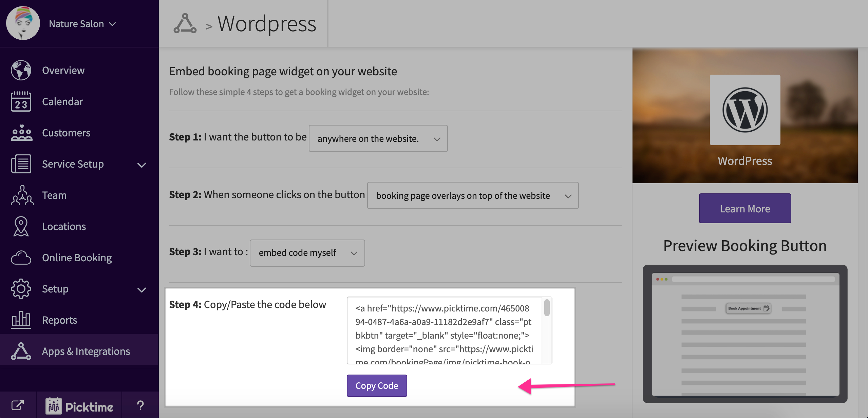Click the integrations icon in the Wordpress breadcrumb

click(x=185, y=24)
